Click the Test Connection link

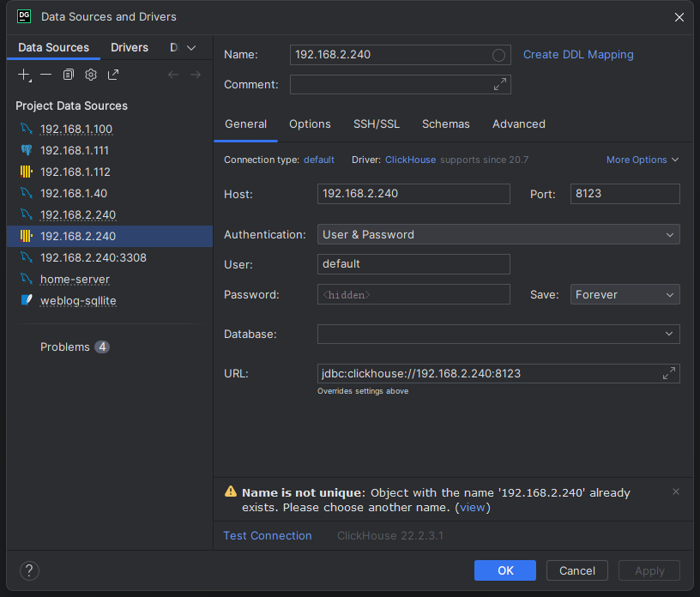(268, 535)
